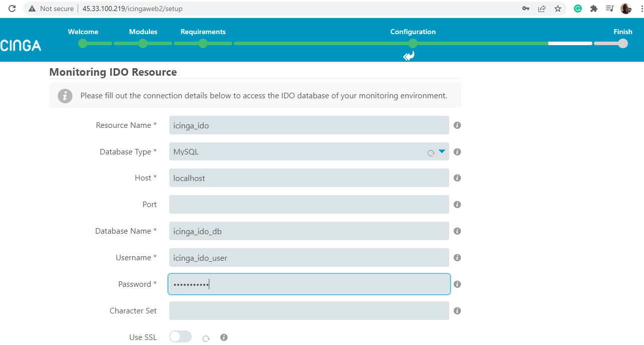644x345 pixels.
Task: Bookmark this page with star icon
Action: 557,9
